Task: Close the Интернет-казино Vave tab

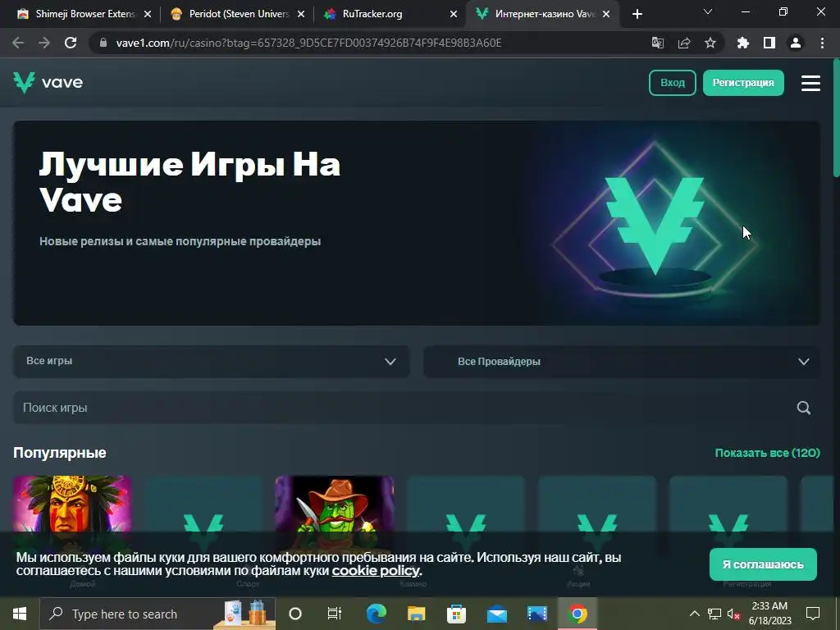Action: tap(606, 15)
